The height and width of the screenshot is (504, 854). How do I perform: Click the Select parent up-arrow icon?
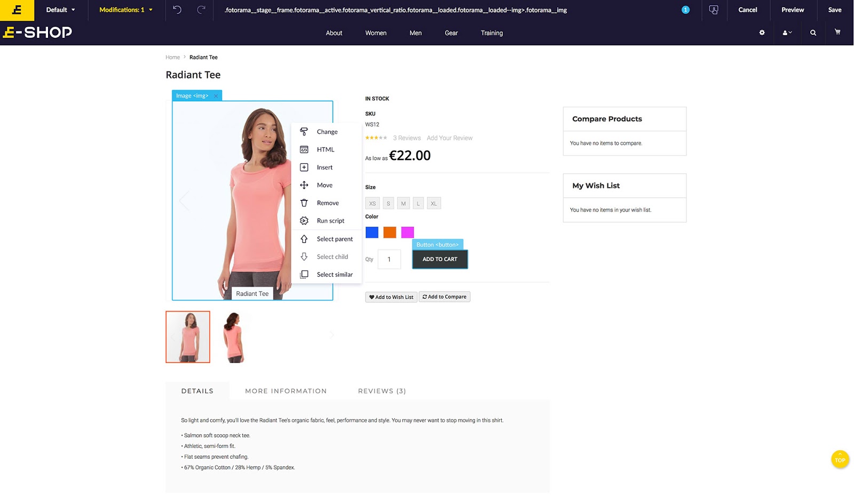(304, 239)
